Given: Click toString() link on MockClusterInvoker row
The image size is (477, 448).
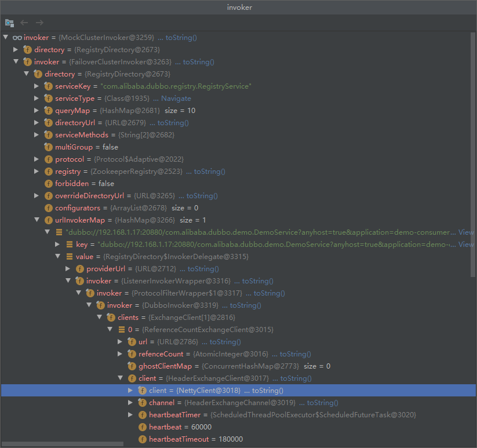Looking at the screenshot, I should pyautogui.click(x=181, y=38).
